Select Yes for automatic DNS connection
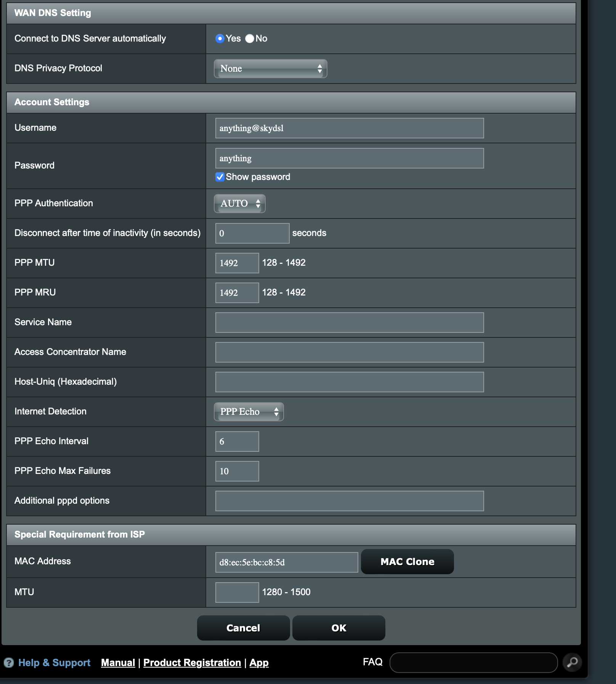Image resolution: width=616 pixels, height=684 pixels. pyautogui.click(x=220, y=39)
